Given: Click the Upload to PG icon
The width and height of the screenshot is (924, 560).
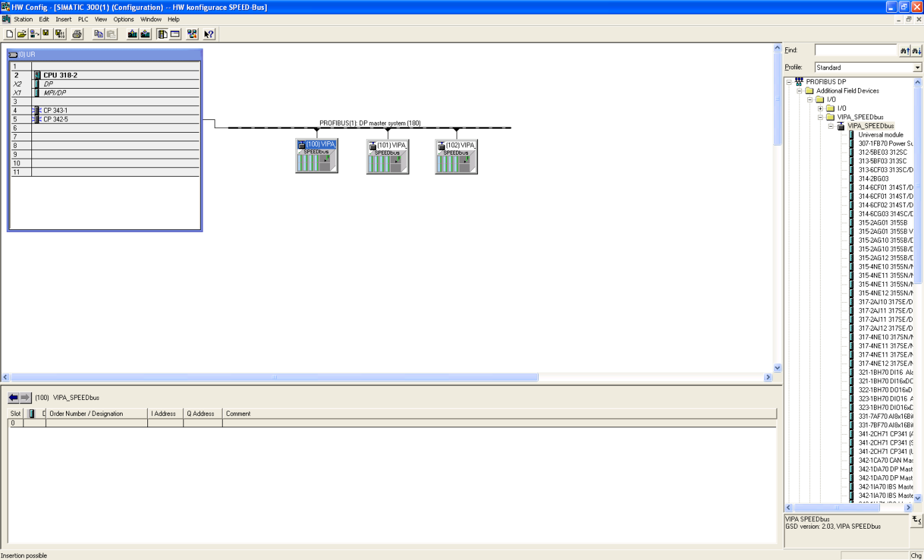Looking at the screenshot, I should (145, 33).
